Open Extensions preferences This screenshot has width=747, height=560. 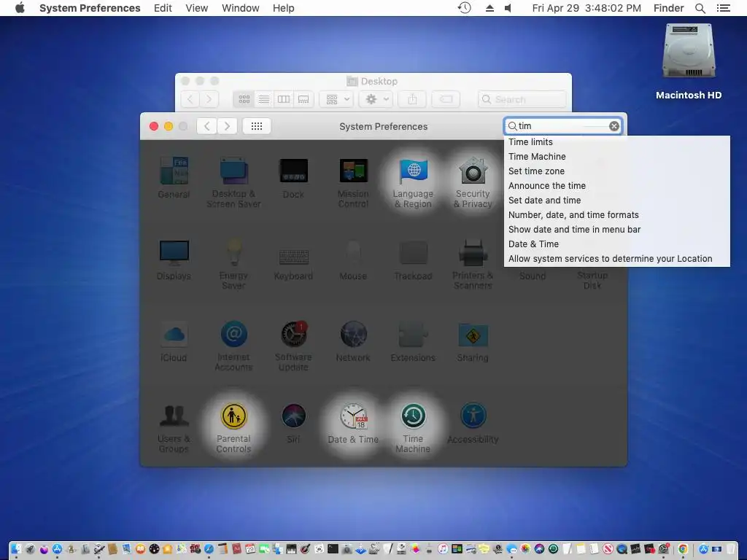pos(413,341)
